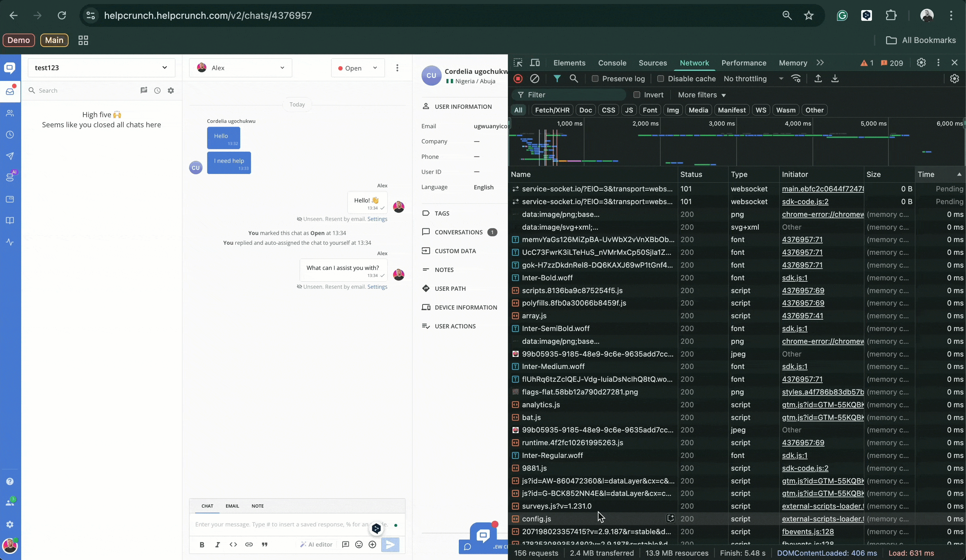966x560 pixels.
Task: Check the Disable cache checkbox
Action: (660, 79)
